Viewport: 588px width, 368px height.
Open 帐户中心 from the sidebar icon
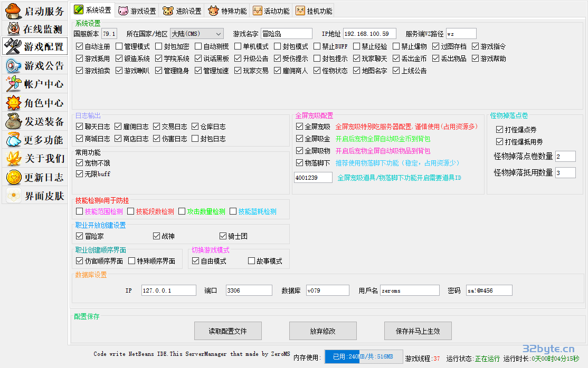[x=13, y=84]
